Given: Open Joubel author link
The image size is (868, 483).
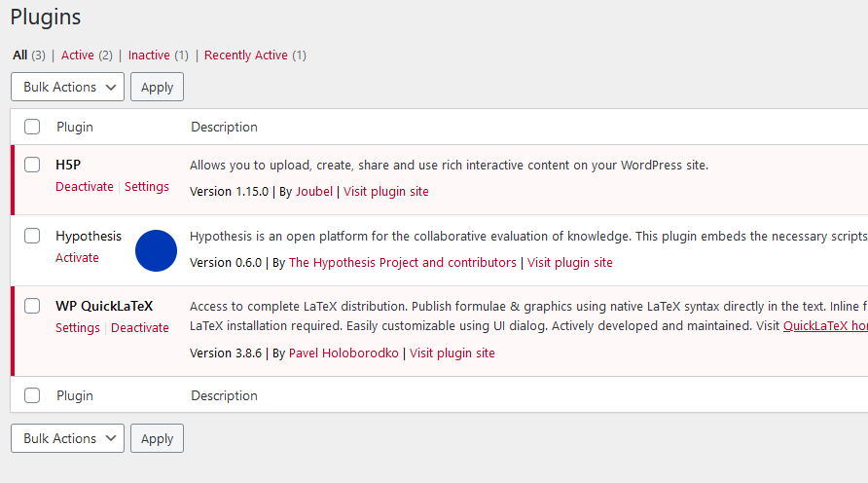Looking at the screenshot, I should pyautogui.click(x=314, y=192).
